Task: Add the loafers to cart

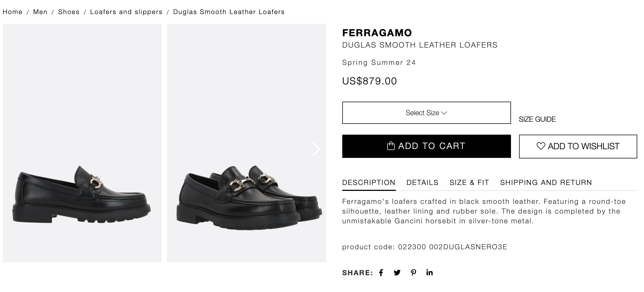Action: [426, 146]
